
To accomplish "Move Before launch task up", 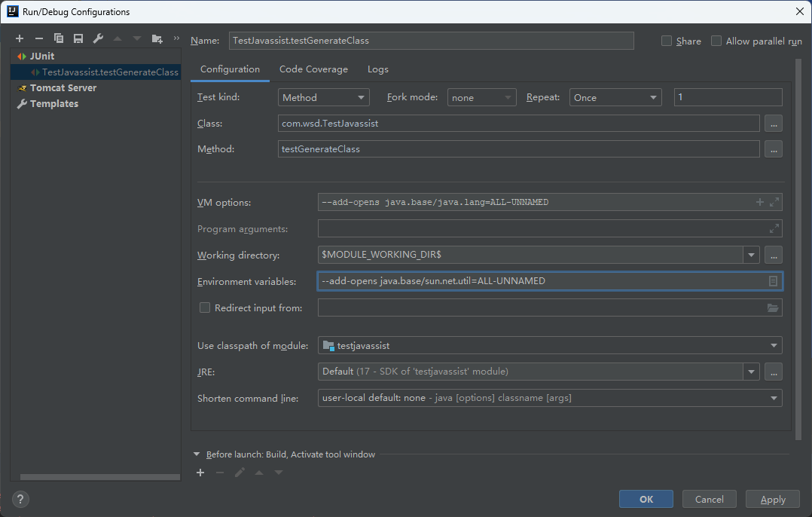I will pos(259,473).
